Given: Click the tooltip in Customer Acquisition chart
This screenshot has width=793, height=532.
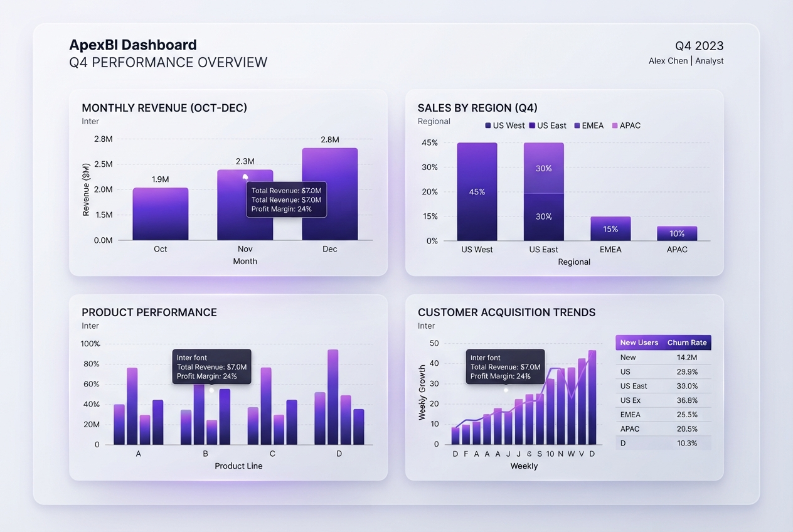Looking at the screenshot, I should point(506,367).
